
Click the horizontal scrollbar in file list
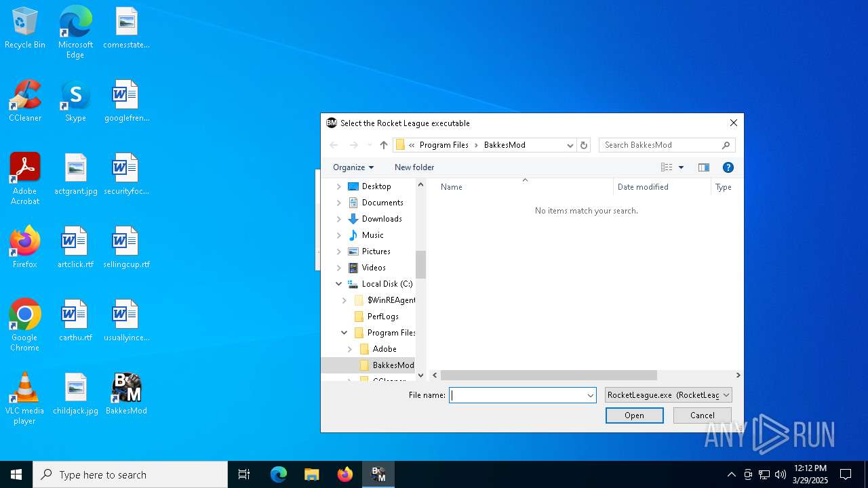549,375
